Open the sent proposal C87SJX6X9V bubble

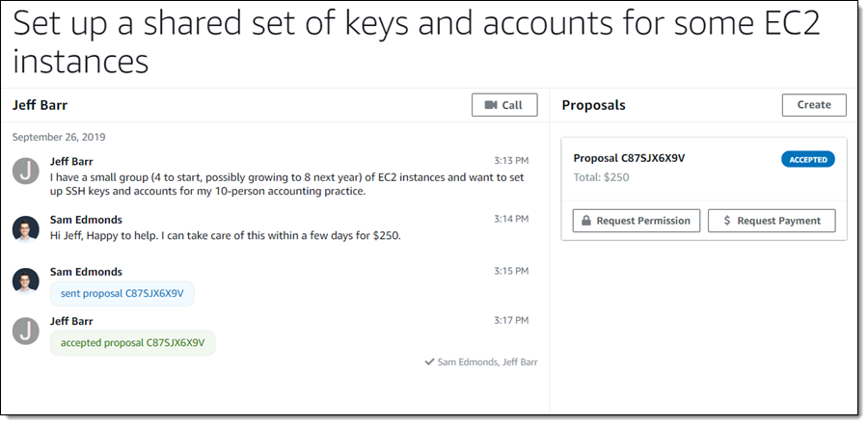point(122,293)
